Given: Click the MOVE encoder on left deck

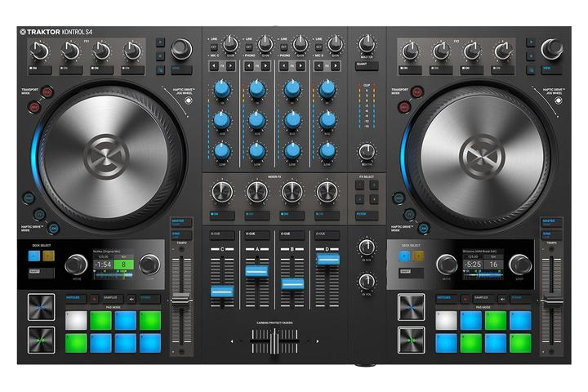Looking at the screenshot, I should 77,265.
